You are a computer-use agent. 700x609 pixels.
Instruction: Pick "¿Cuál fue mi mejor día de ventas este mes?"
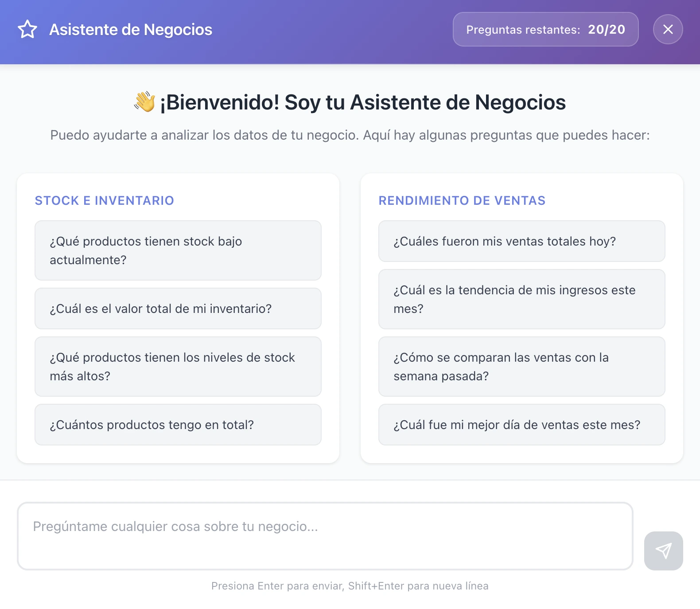click(521, 425)
